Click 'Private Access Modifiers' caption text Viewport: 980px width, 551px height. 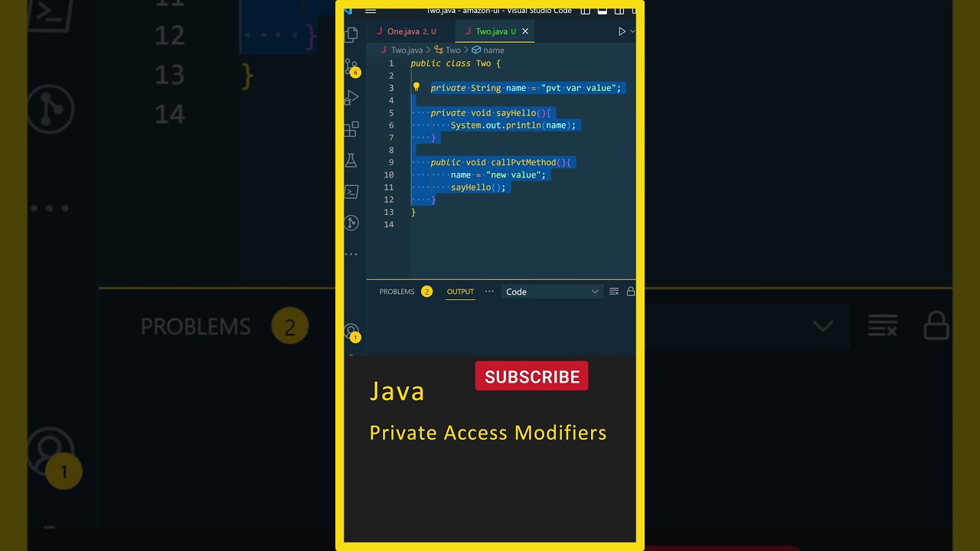(x=488, y=432)
